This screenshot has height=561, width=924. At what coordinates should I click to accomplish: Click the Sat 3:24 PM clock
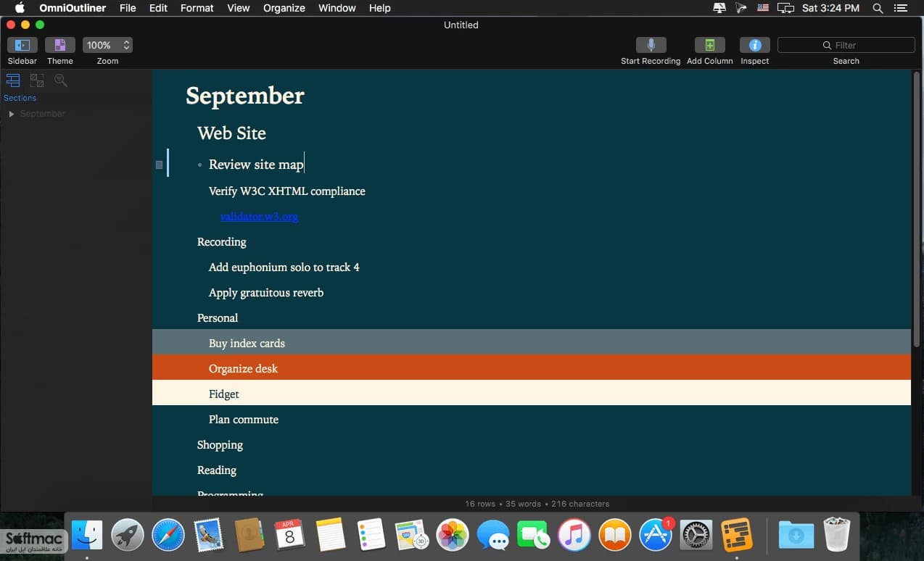(x=831, y=8)
